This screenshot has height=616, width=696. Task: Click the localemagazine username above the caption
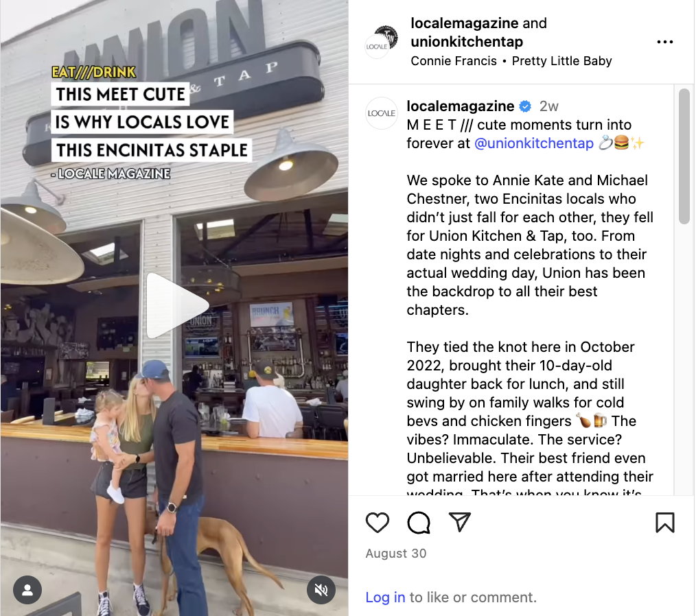pyautogui.click(x=461, y=106)
